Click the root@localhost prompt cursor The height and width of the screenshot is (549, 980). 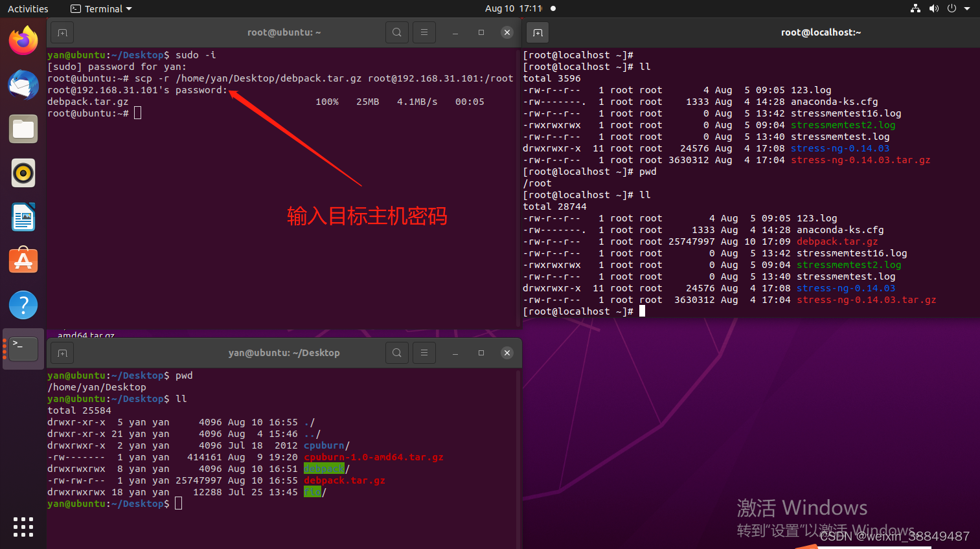click(x=642, y=311)
